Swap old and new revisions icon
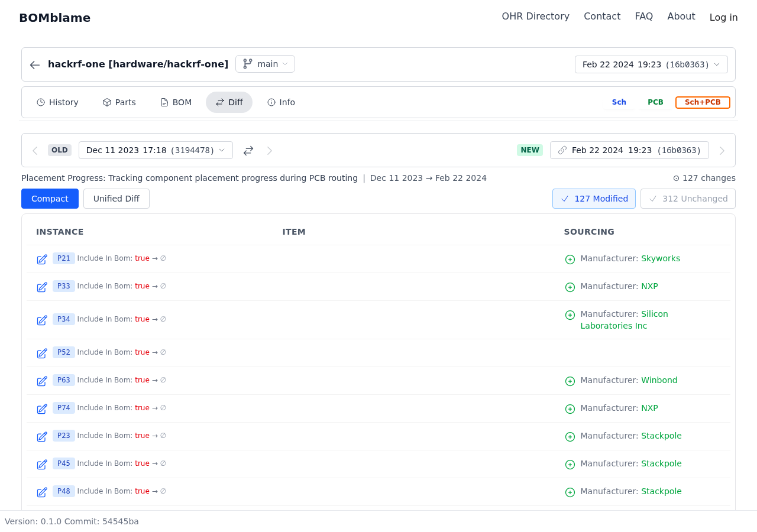This screenshot has width=757, height=532. click(x=248, y=151)
